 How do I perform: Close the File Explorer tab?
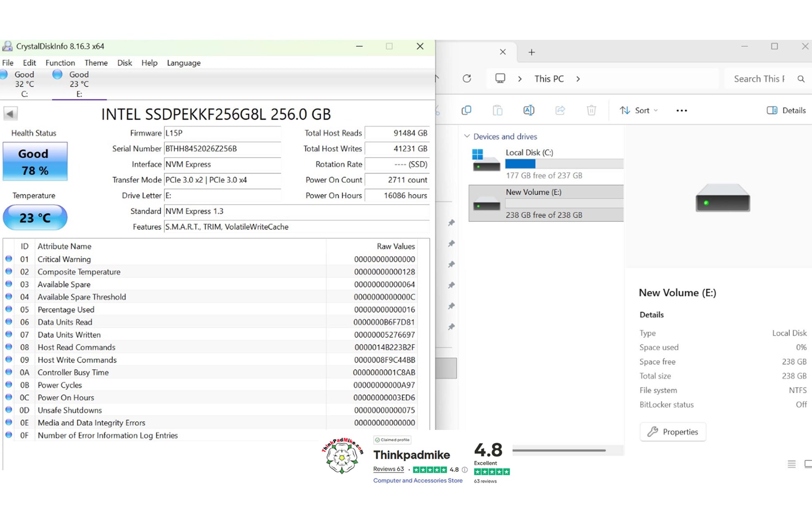(x=503, y=52)
